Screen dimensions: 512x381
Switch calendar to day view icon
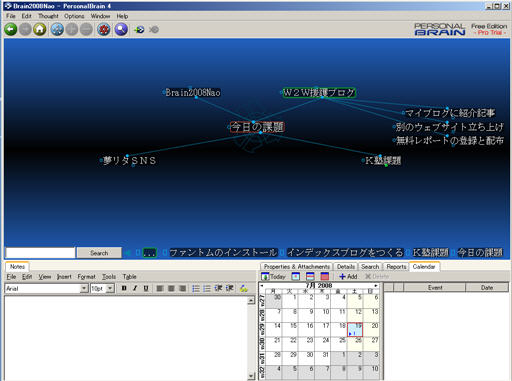(296, 276)
